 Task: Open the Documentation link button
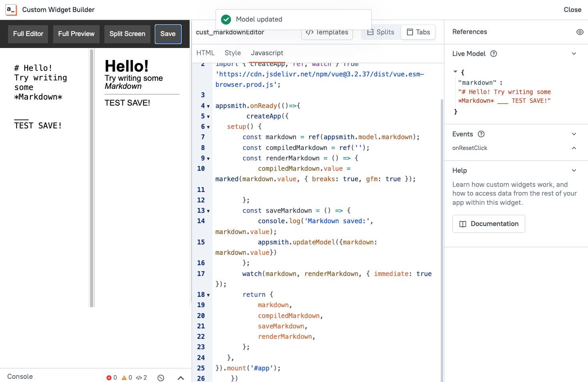(x=489, y=224)
